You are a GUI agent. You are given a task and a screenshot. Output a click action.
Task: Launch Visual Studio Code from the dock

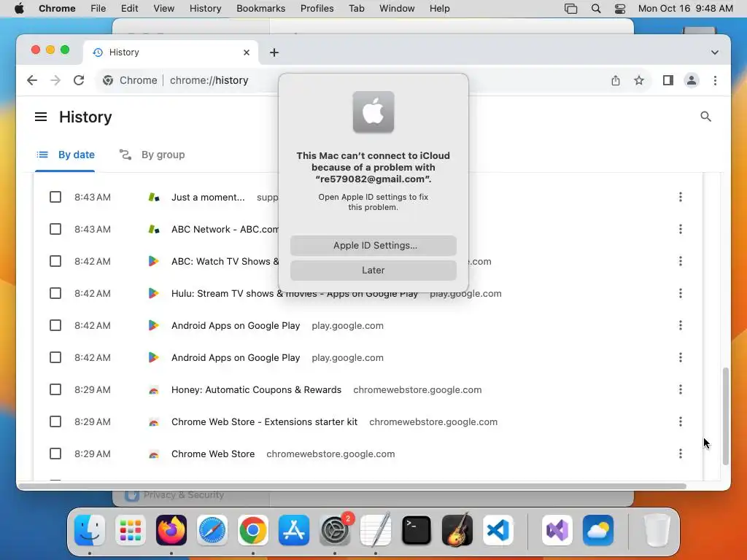[498, 530]
